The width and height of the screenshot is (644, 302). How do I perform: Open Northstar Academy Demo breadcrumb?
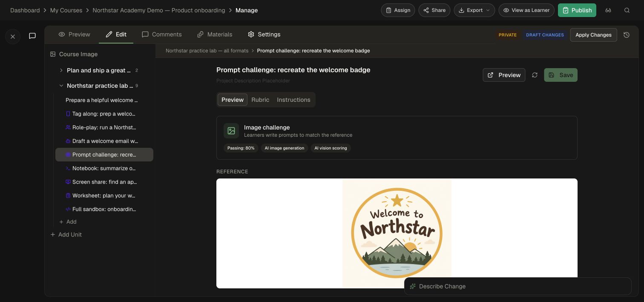(x=159, y=10)
